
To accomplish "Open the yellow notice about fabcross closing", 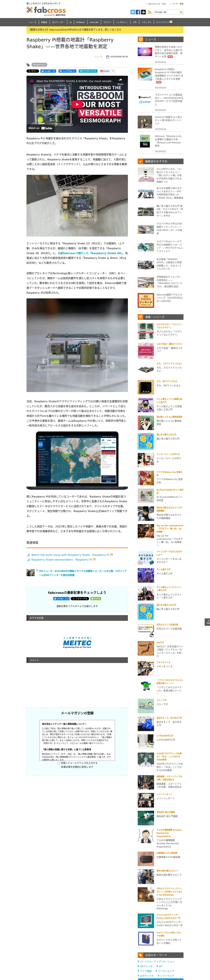I will coord(105,30).
